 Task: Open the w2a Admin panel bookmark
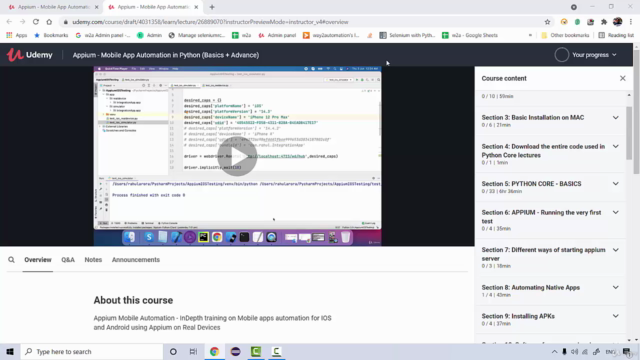click(103, 36)
